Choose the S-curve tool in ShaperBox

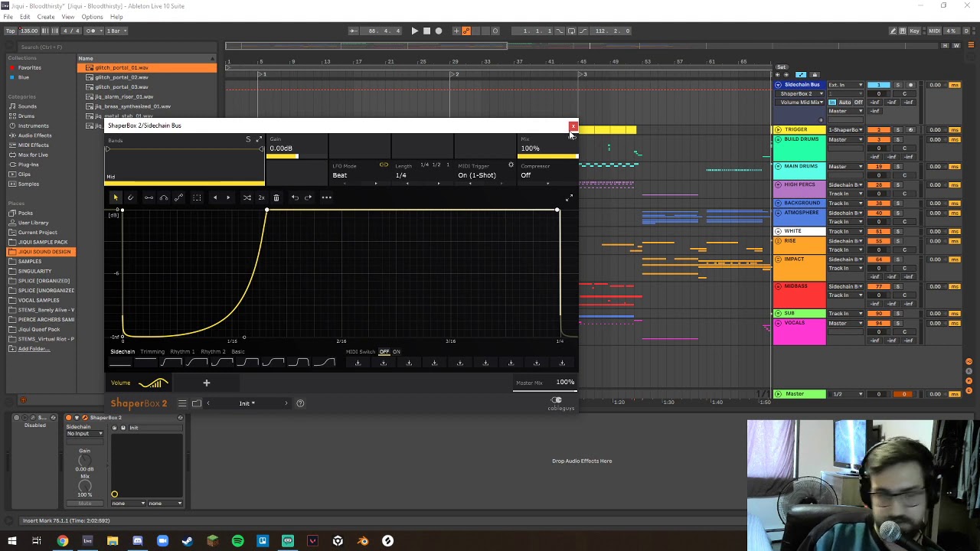pyautogui.click(x=179, y=197)
